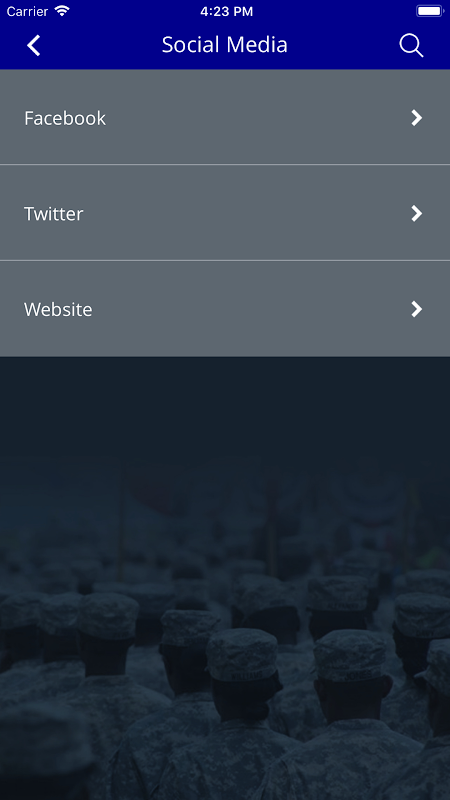The height and width of the screenshot is (800, 450).
Task: Click the Carrier text in status bar
Action: click(27, 11)
